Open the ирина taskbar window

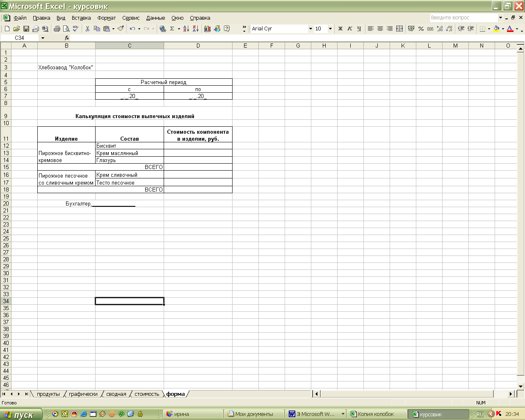pos(193,414)
